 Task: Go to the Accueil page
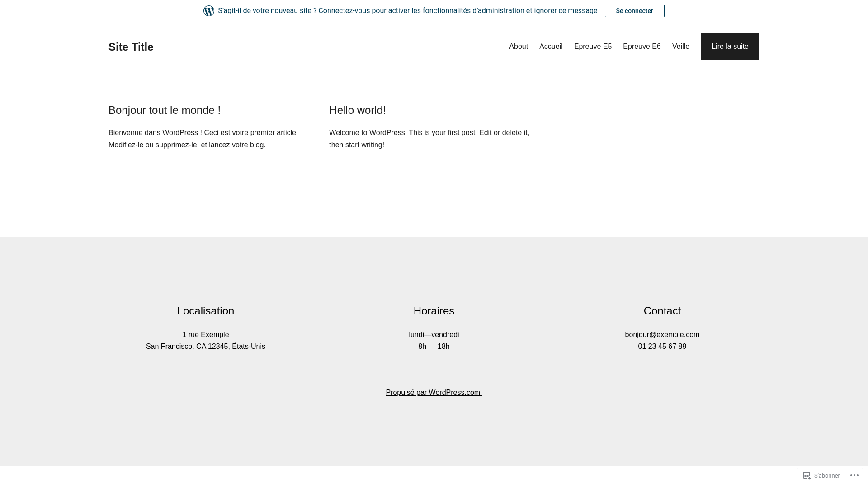(x=551, y=47)
